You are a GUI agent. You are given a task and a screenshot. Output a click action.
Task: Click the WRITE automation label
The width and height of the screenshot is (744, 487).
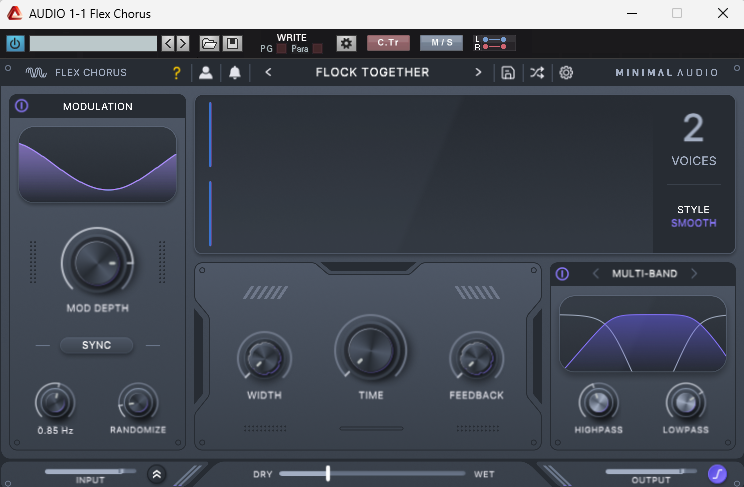(x=292, y=37)
